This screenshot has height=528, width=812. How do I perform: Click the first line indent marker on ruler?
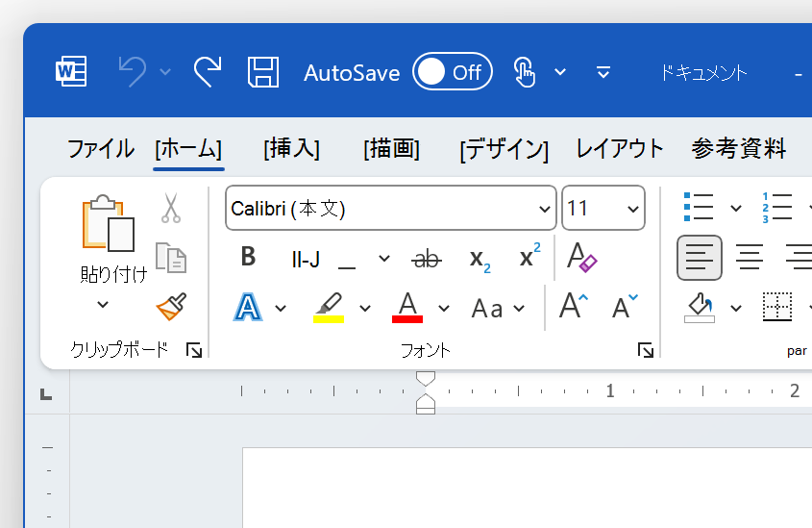point(426,379)
